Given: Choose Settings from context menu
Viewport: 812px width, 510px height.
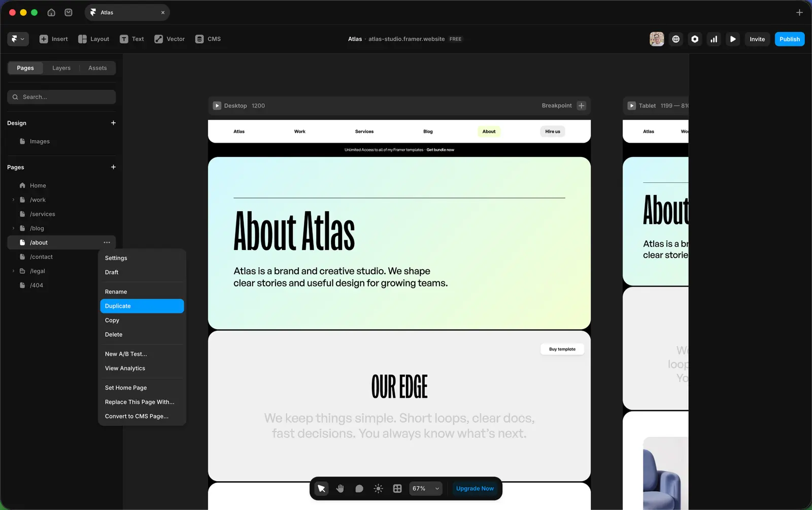Looking at the screenshot, I should click(x=142, y=258).
